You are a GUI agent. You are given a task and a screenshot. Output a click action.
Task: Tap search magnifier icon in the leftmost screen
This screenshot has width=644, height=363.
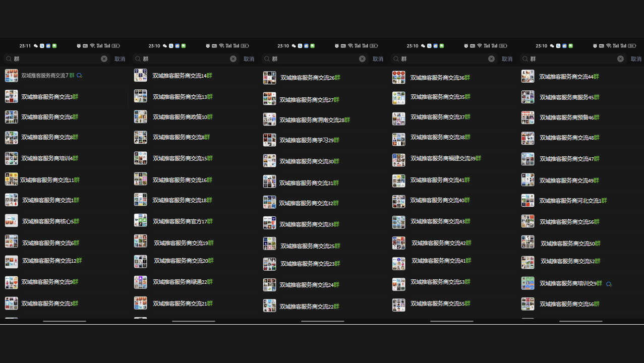coord(9,59)
